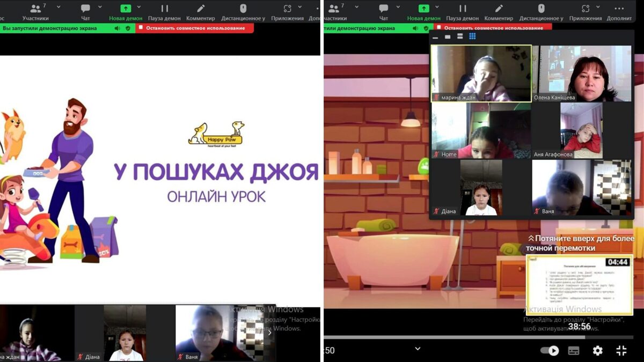The height and width of the screenshot is (362, 644).
Task: Open Комментир pencil tool in left toolbar
Action: 201,12
